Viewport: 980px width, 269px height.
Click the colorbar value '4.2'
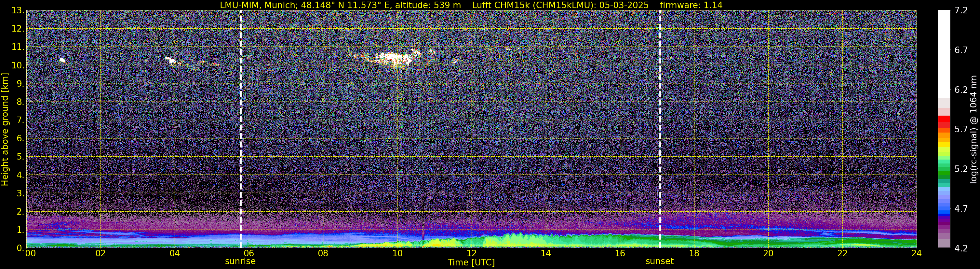tap(961, 248)
